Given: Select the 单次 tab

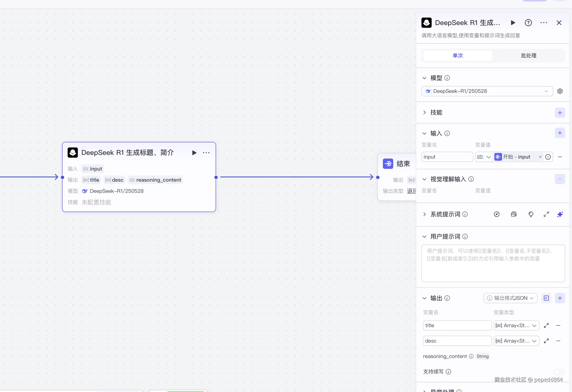Looking at the screenshot, I should (458, 56).
